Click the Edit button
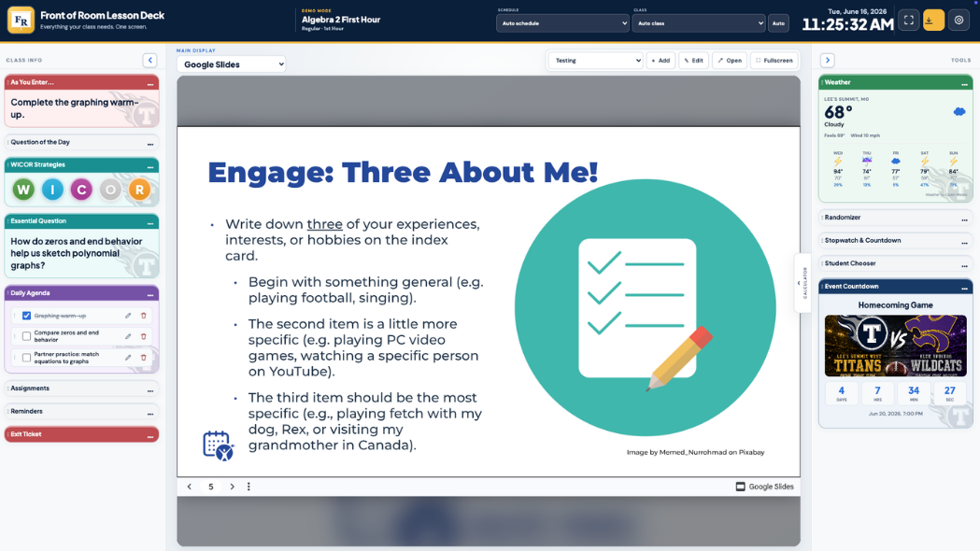Image resolution: width=980 pixels, height=551 pixels. (694, 61)
